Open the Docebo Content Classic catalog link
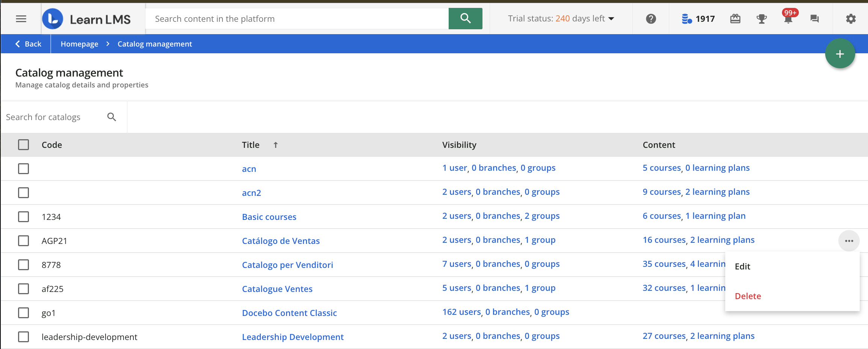868x349 pixels. click(289, 313)
